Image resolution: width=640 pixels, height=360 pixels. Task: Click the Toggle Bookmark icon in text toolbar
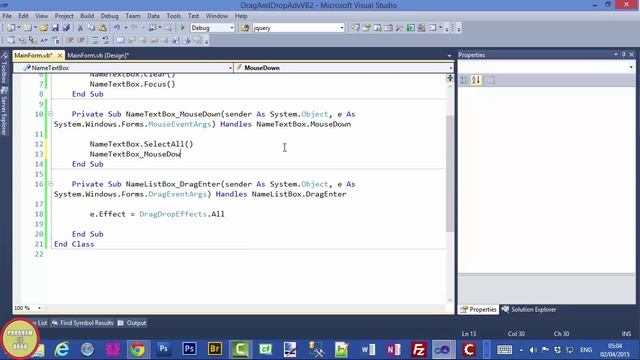pos(120,40)
